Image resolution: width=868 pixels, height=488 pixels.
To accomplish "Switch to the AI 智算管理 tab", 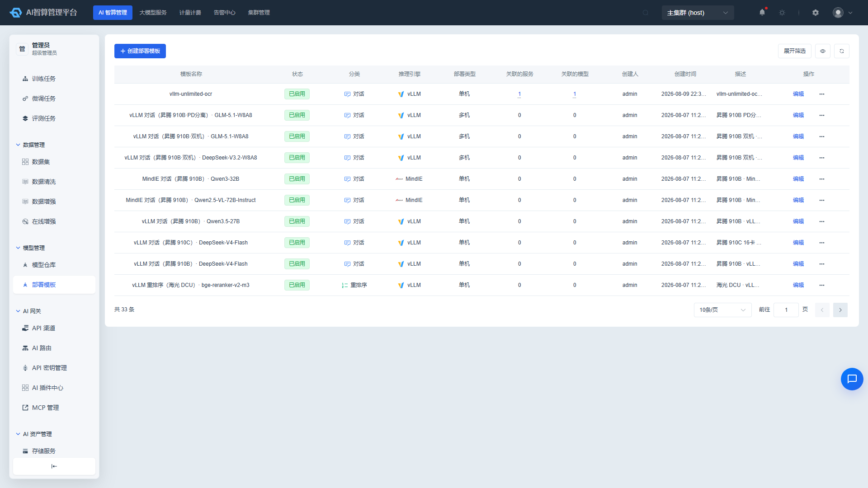I will [113, 13].
